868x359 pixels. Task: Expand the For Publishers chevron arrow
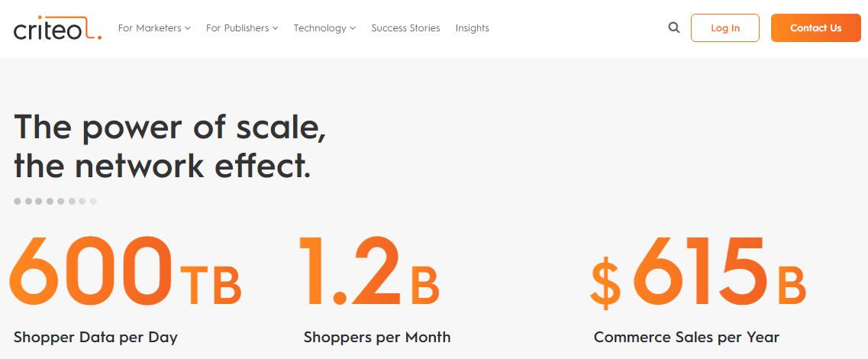(276, 28)
